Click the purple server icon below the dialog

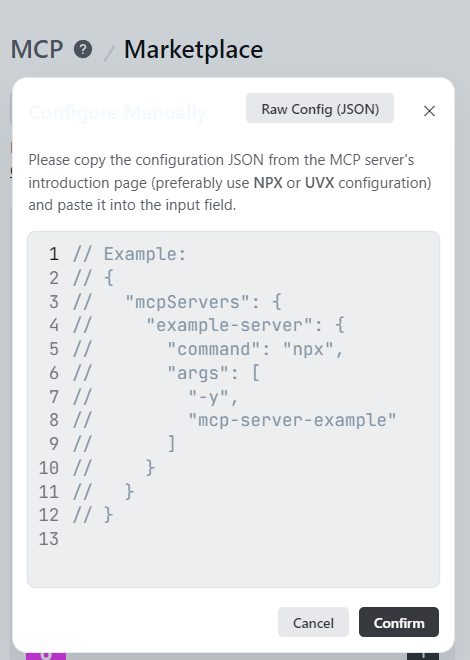pyautogui.click(x=46, y=656)
